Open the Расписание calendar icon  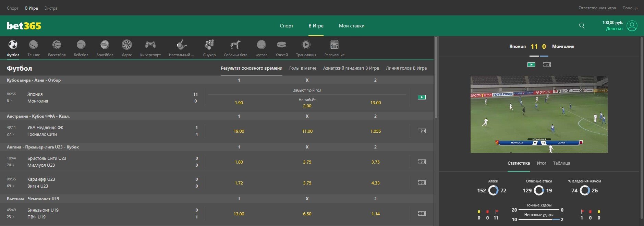point(334,45)
